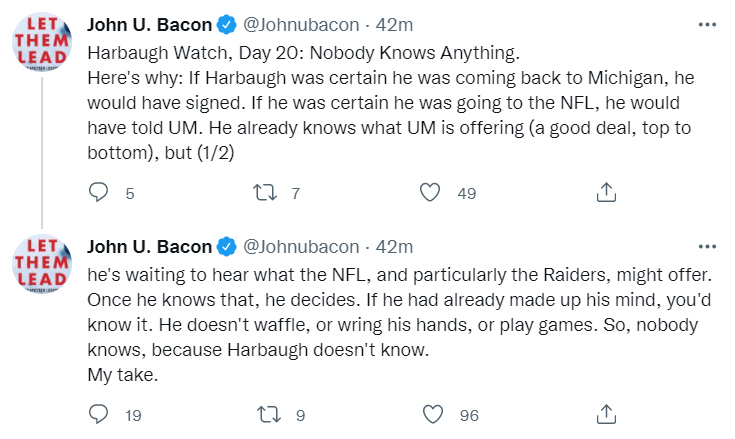Share the first tweet via upload icon
Screen dimensions: 735x439
[606, 192]
